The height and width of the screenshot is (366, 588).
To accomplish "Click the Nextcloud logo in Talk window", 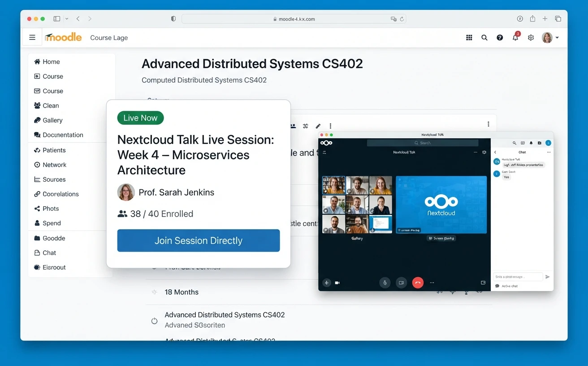I will point(326,143).
